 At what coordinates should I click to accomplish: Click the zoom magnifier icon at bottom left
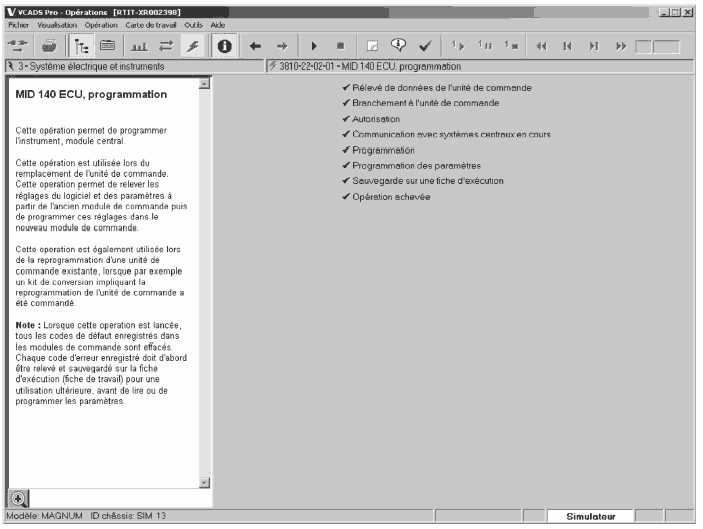(x=17, y=498)
